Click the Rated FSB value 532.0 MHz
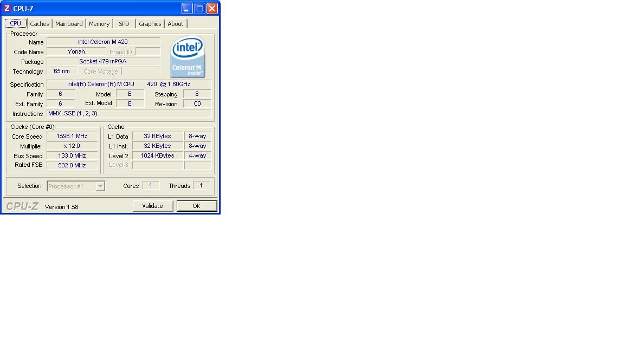 pyautogui.click(x=72, y=165)
